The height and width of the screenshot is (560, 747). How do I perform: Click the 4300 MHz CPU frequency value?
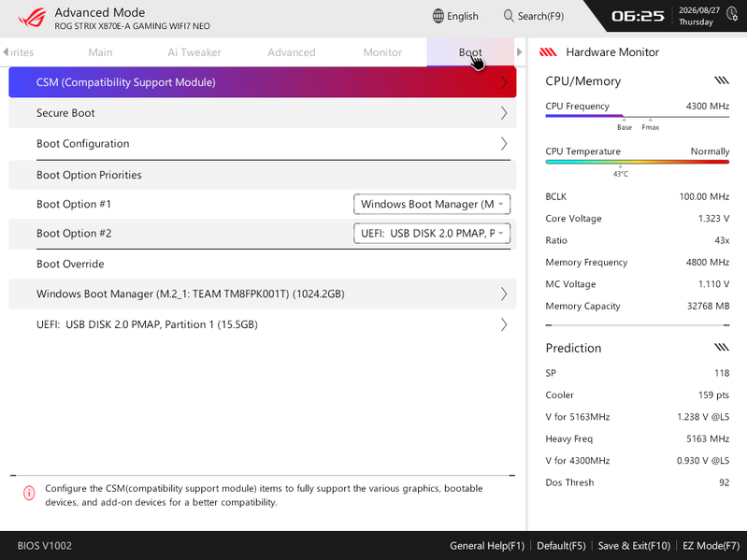[x=708, y=107]
